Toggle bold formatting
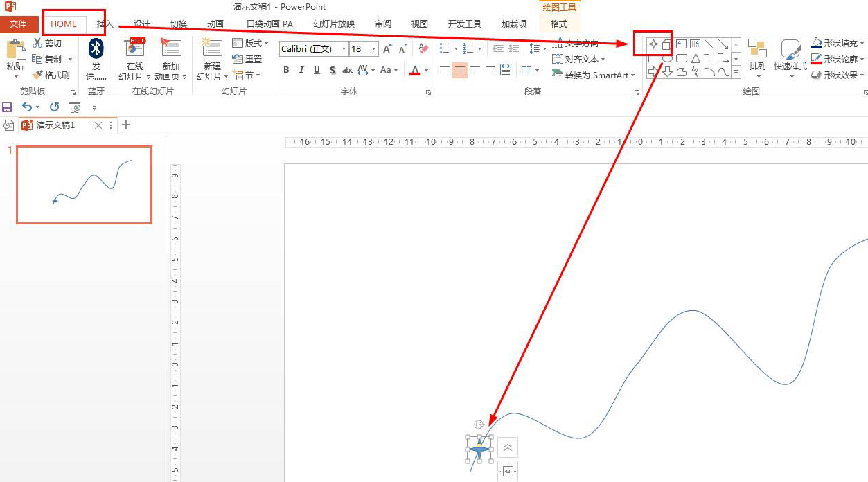 click(285, 70)
